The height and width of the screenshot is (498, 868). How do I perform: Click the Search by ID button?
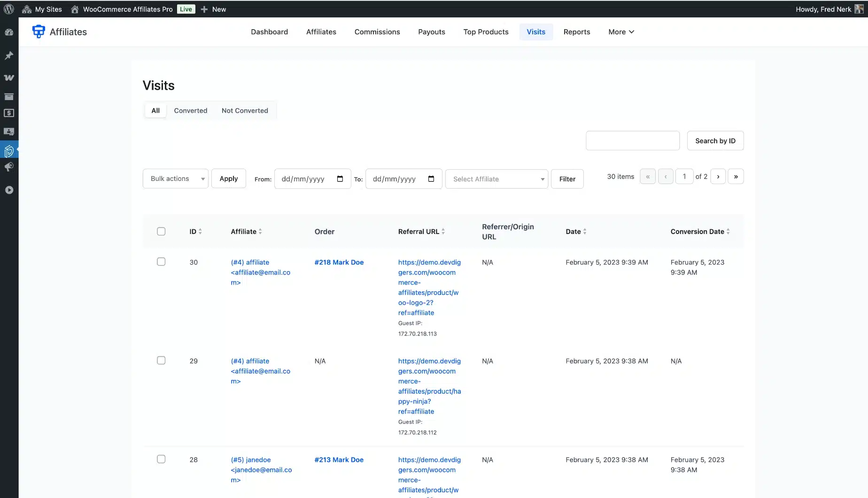(715, 141)
